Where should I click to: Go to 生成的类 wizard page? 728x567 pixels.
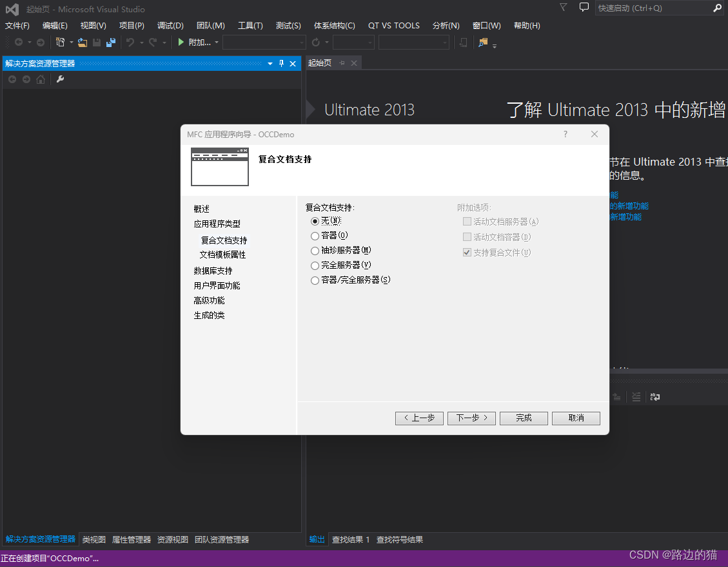tap(209, 315)
